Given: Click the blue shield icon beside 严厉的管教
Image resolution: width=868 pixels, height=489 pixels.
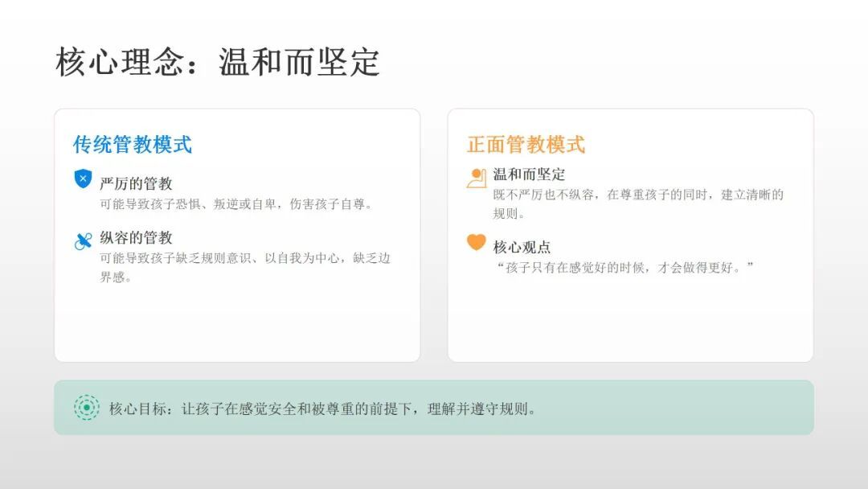Looking at the screenshot, I should pyautogui.click(x=83, y=179).
